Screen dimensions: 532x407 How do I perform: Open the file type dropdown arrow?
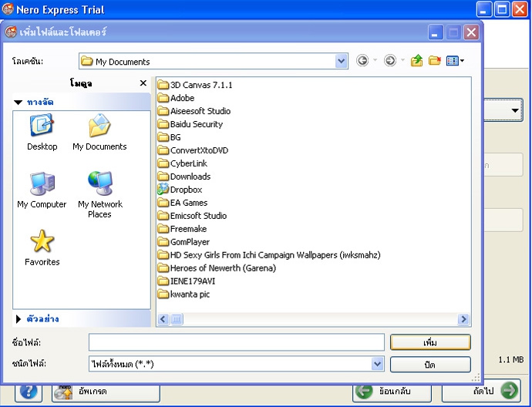377,364
